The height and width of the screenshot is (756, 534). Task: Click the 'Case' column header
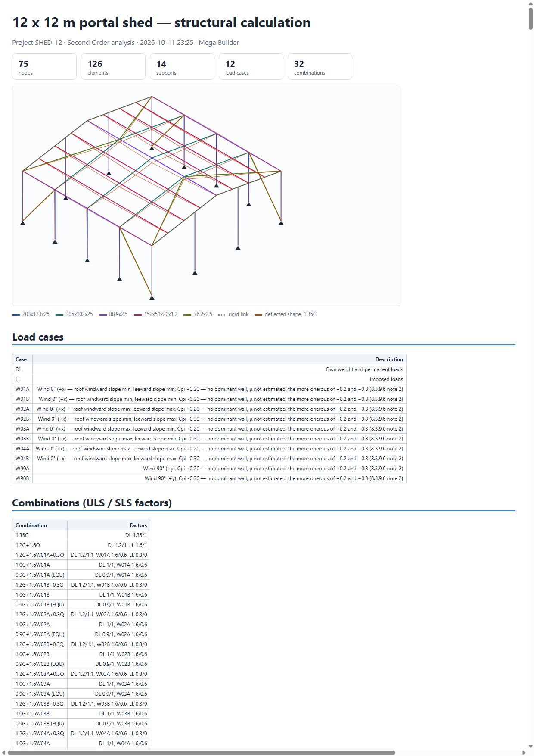[x=22, y=359]
